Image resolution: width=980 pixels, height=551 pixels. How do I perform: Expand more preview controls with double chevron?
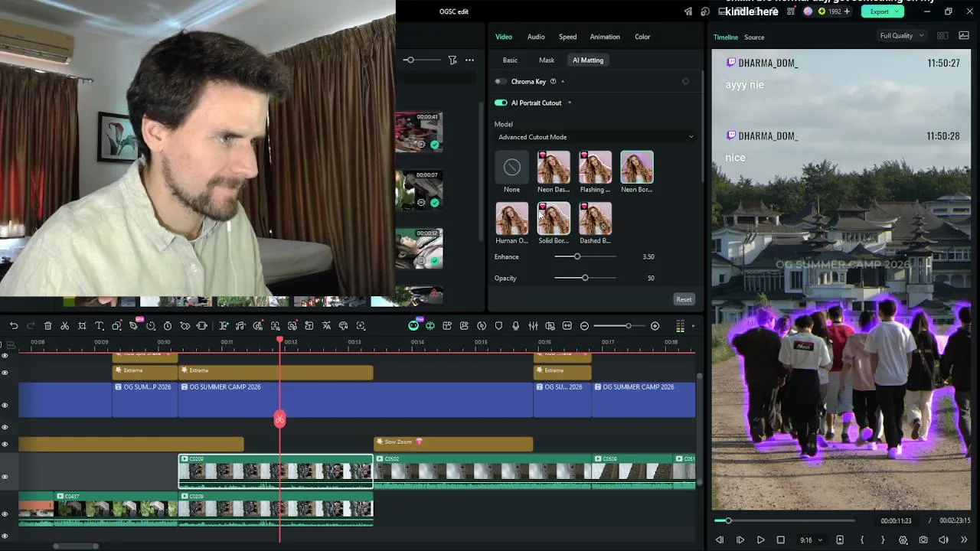[964, 540]
